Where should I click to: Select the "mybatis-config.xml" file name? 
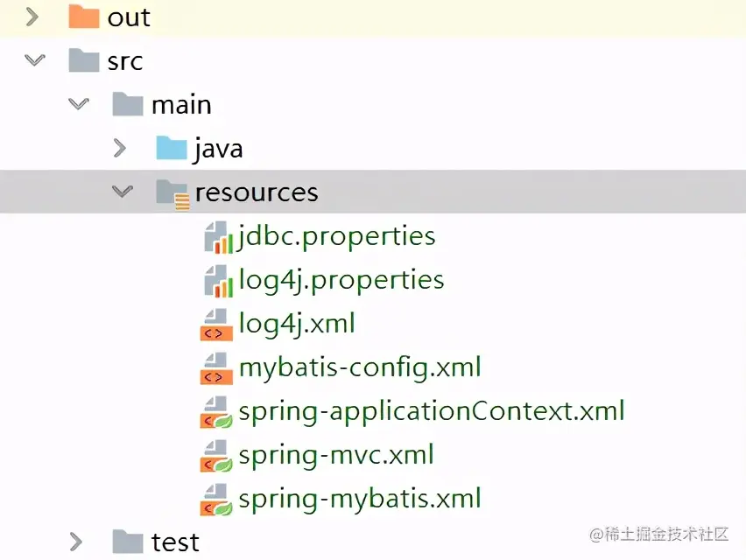click(360, 368)
